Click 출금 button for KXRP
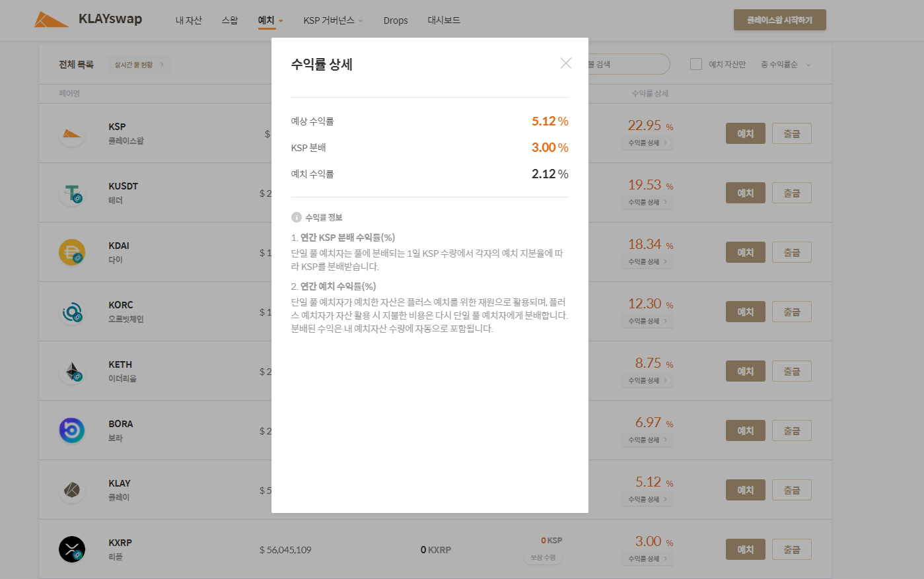 point(792,549)
